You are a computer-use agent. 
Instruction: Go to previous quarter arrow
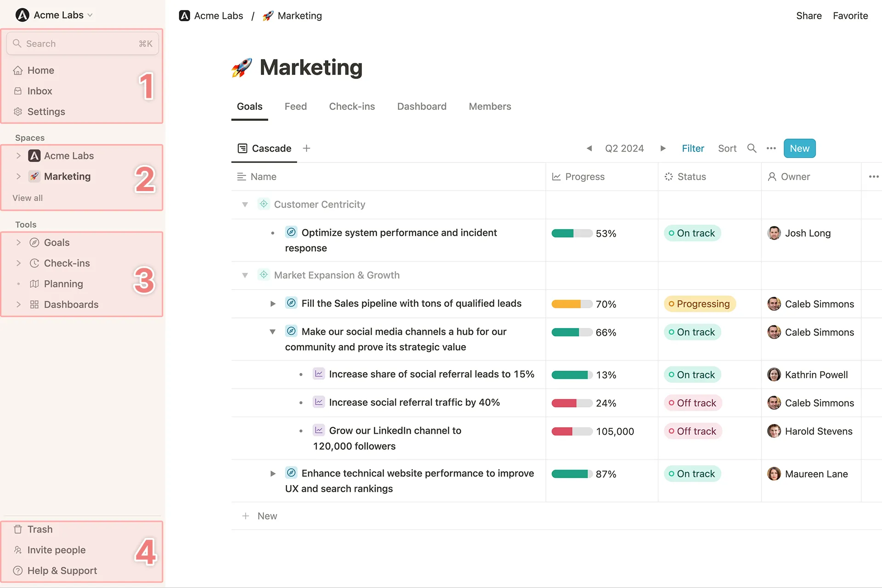[589, 148]
